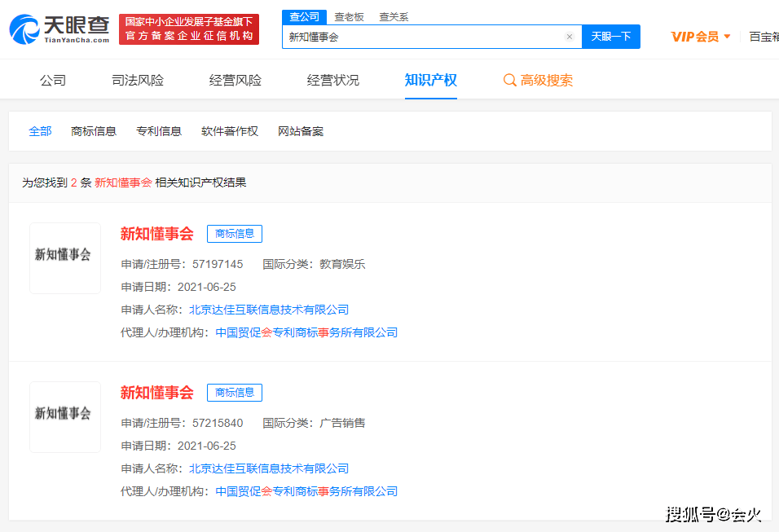Select the 软件著作权 filter tab

[x=229, y=130]
